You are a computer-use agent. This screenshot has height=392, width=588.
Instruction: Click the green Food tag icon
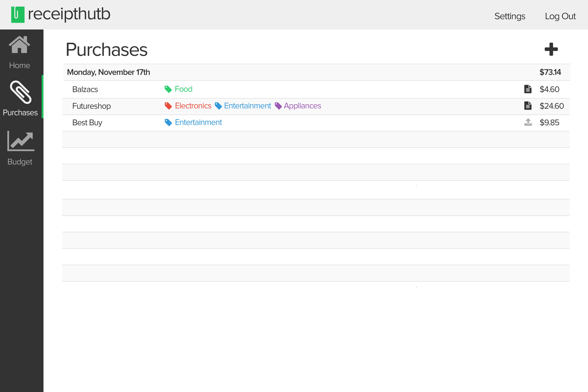coord(168,89)
